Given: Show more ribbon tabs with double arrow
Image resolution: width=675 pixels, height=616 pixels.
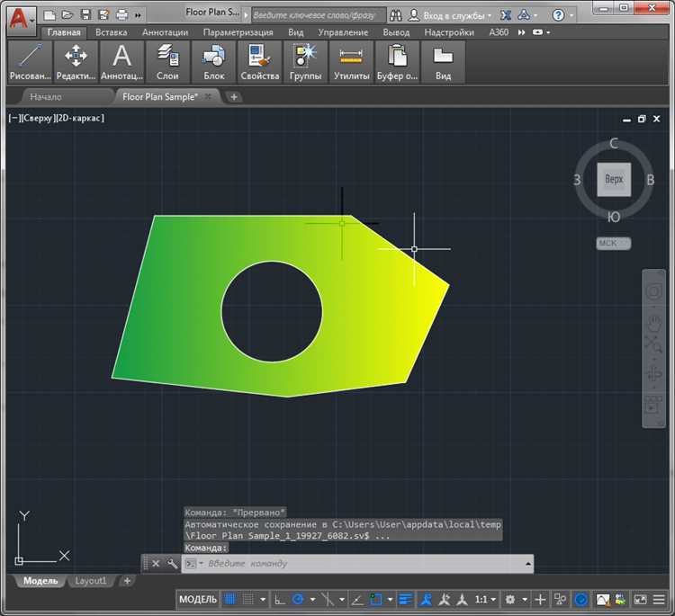Looking at the screenshot, I should (x=521, y=32).
